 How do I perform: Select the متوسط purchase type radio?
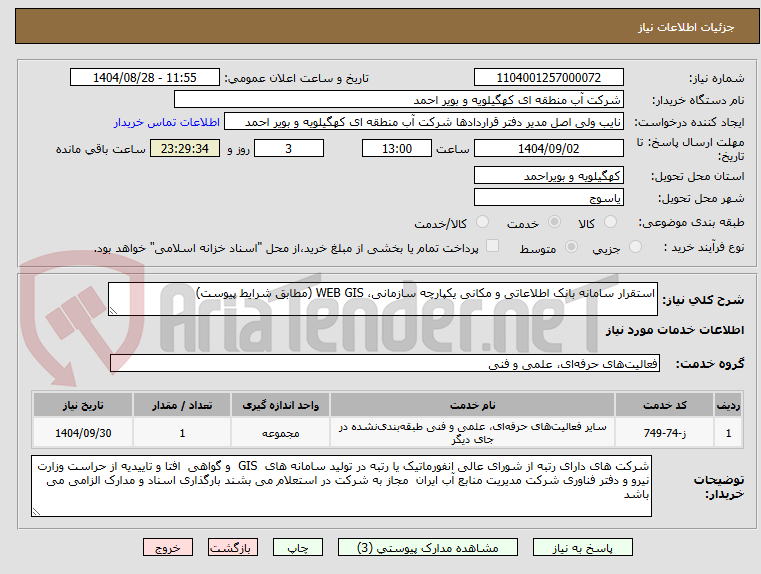(x=571, y=246)
